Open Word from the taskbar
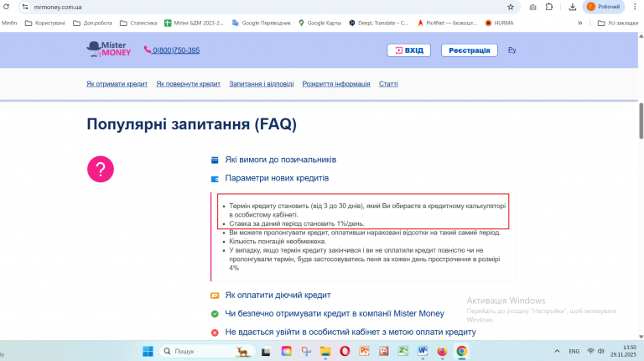 [x=423, y=351]
